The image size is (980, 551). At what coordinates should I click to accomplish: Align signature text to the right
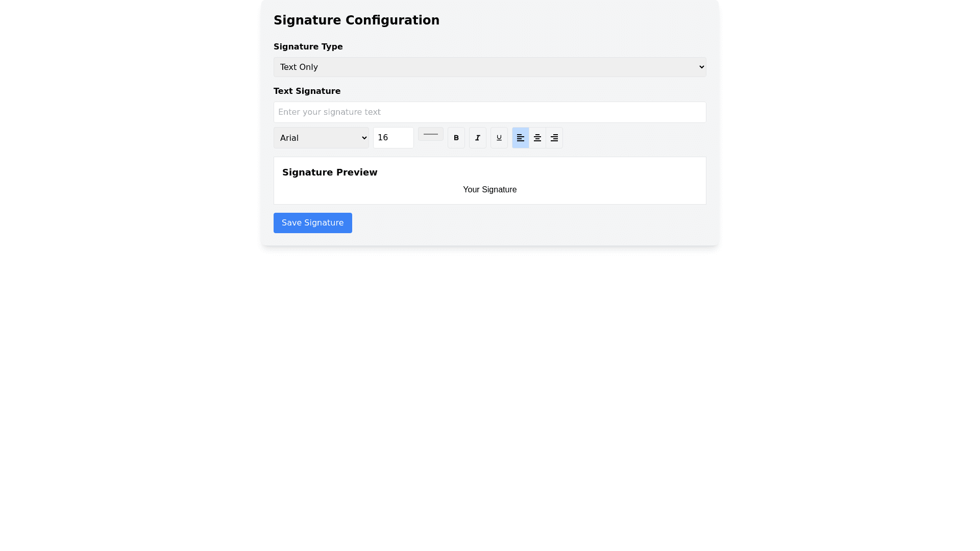[554, 138]
